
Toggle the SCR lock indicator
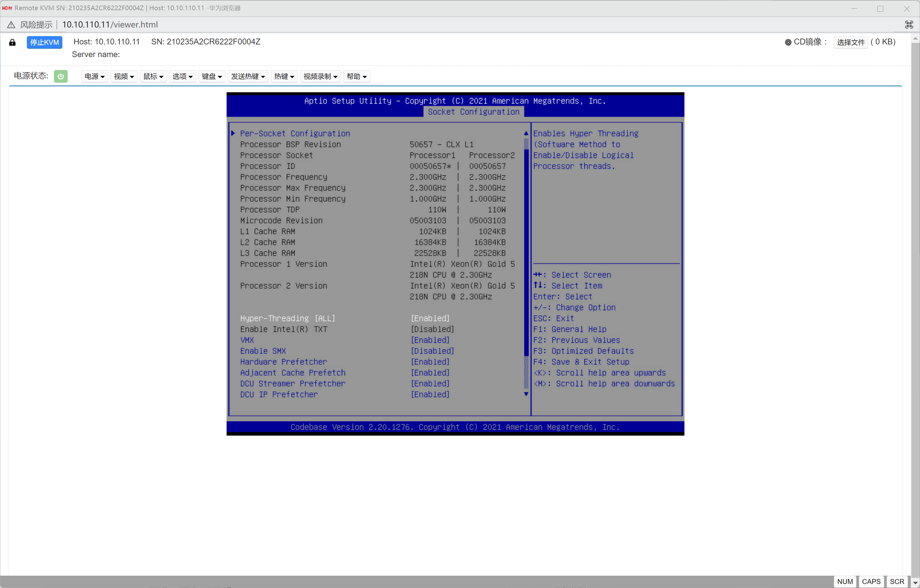coord(897,582)
